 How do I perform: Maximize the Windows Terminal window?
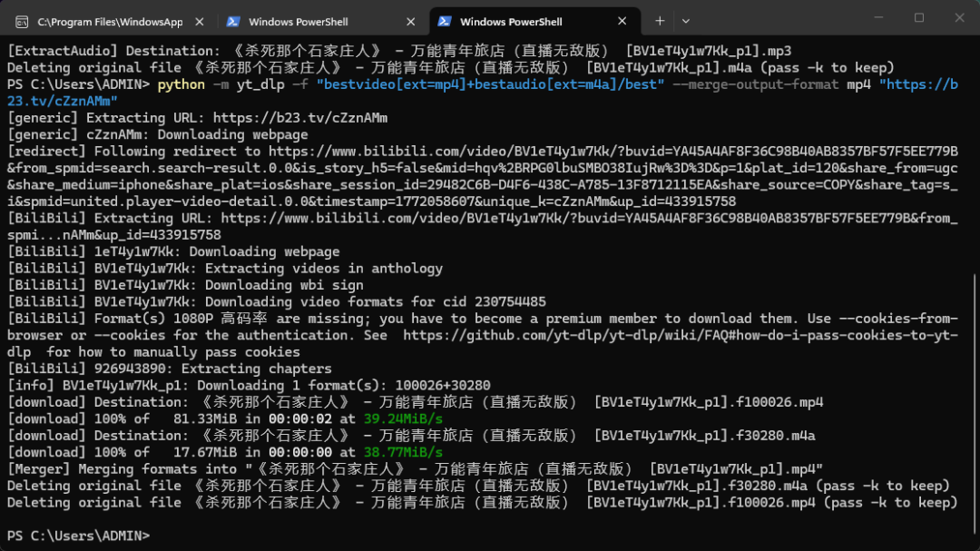pos(919,18)
